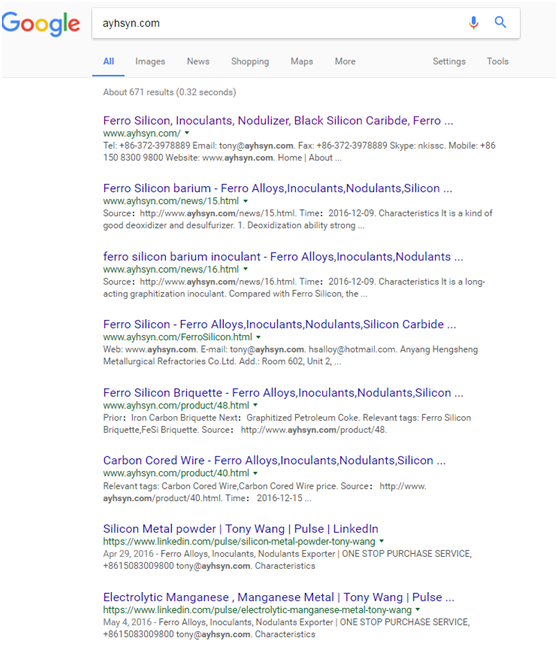The image size is (558, 646).
Task: Click the snippet starting 'Relevant tags: Carbon Cored Wire'
Action: (x=265, y=492)
